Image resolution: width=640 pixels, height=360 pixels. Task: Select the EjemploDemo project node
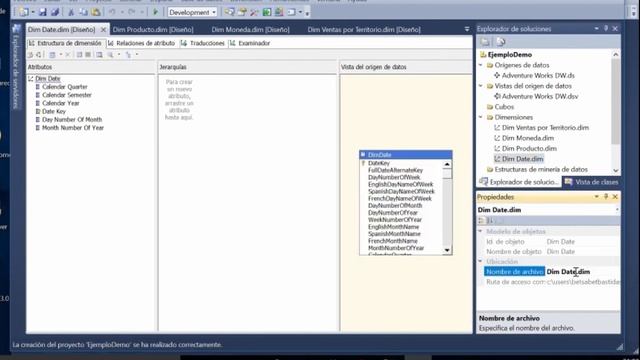point(509,55)
